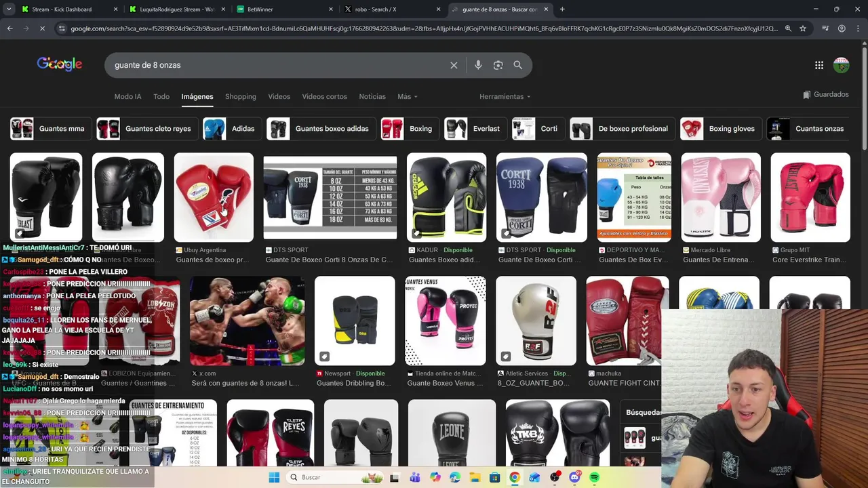Select the Videos search tab
The height and width of the screenshot is (488, 868).
[279, 96]
